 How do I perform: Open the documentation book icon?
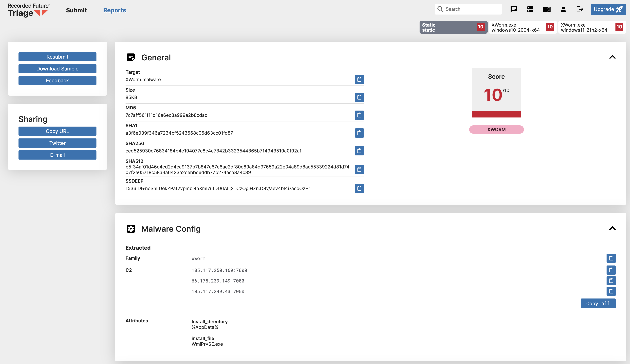point(547,9)
